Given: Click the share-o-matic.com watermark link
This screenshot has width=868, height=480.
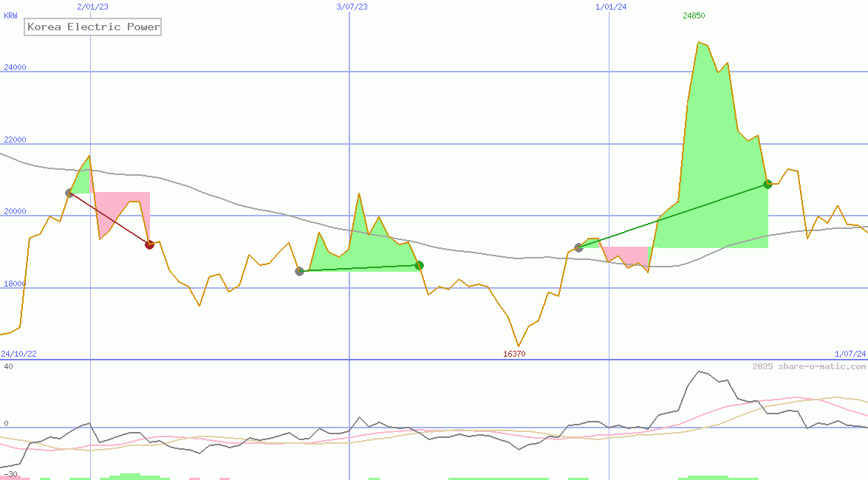Looking at the screenshot, I should click(809, 366).
